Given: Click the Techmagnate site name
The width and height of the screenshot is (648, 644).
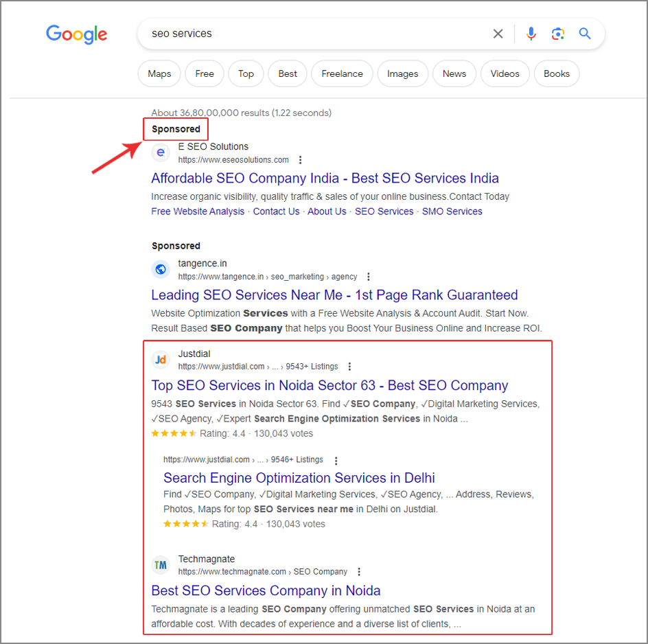Looking at the screenshot, I should click(207, 560).
